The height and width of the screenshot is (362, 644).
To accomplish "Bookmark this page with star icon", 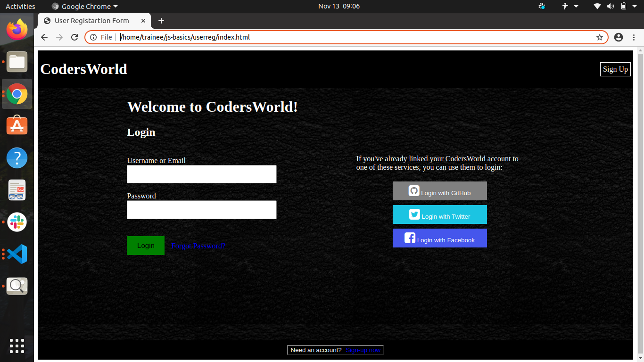I will click(x=600, y=37).
